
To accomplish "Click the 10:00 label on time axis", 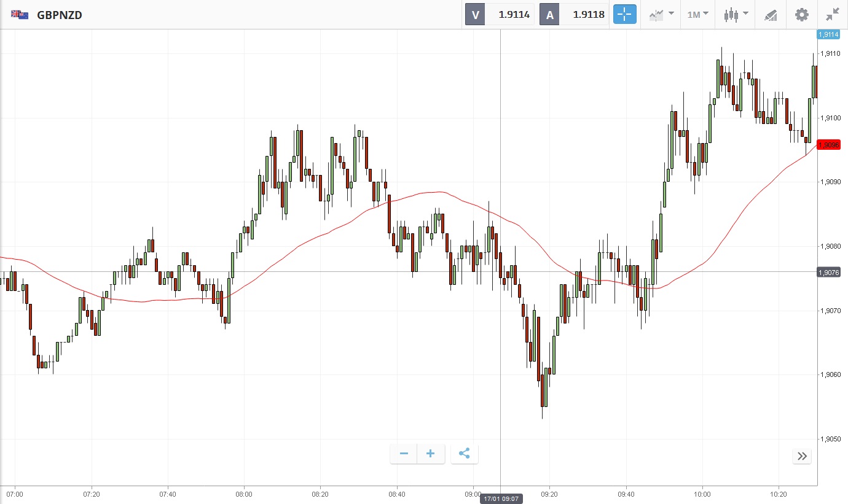I will pos(702,494).
